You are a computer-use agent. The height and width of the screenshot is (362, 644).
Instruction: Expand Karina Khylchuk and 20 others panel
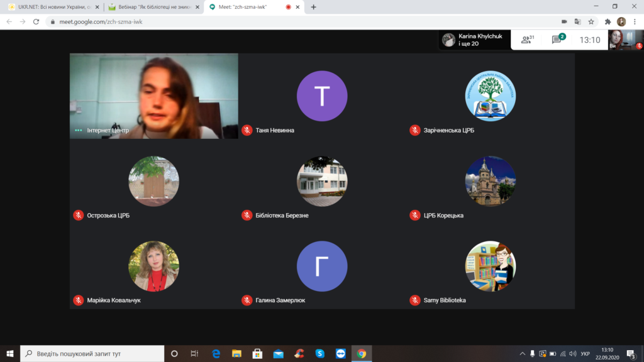point(472,40)
